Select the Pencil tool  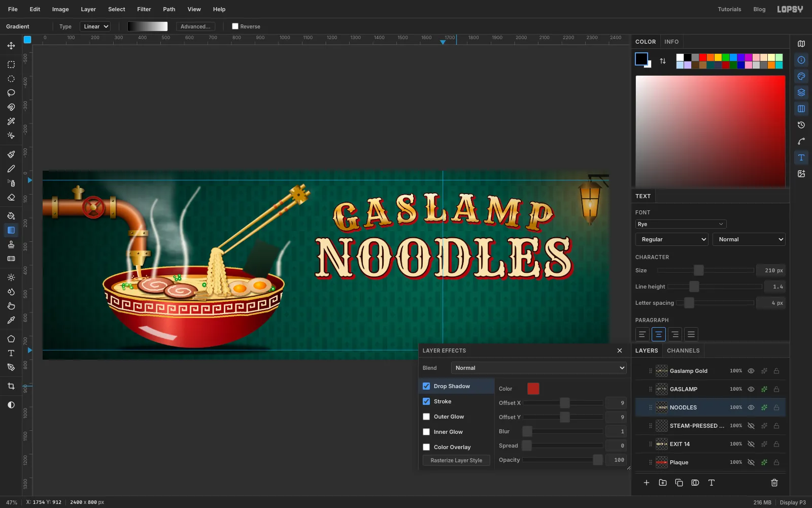tap(11, 169)
